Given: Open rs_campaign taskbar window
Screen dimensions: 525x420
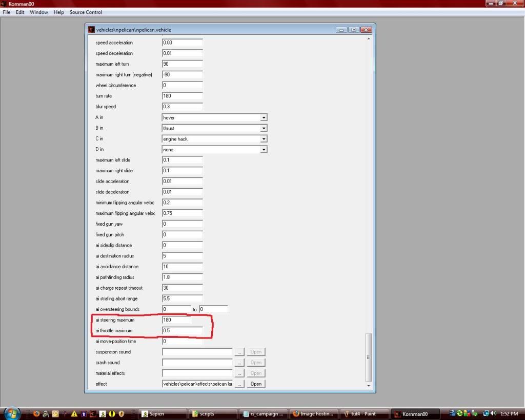Looking at the screenshot, I should tap(264, 414).
